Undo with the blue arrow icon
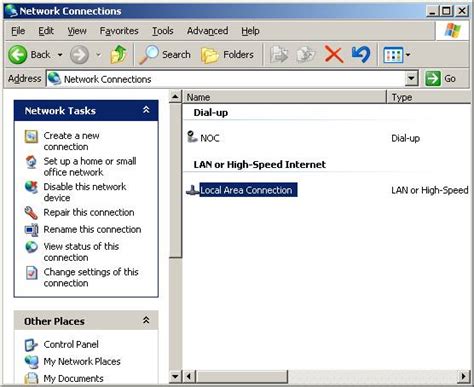Viewport: 474px width, 387px height. [361, 54]
